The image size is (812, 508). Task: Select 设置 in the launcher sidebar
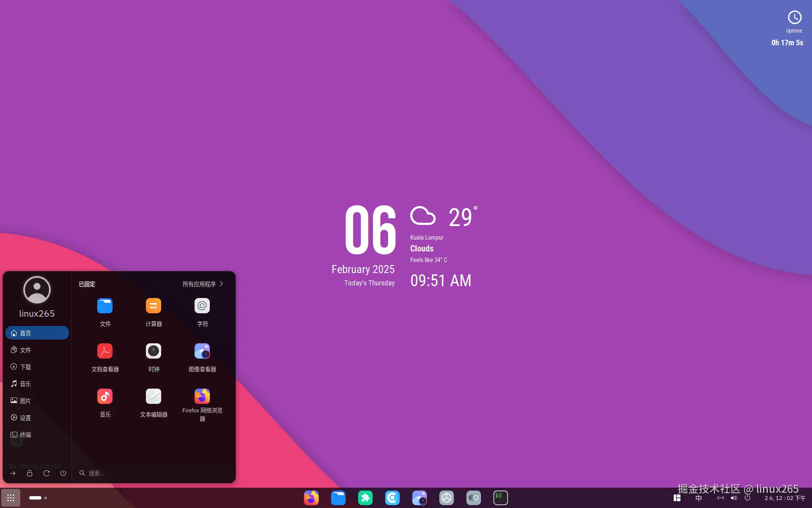(x=25, y=418)
